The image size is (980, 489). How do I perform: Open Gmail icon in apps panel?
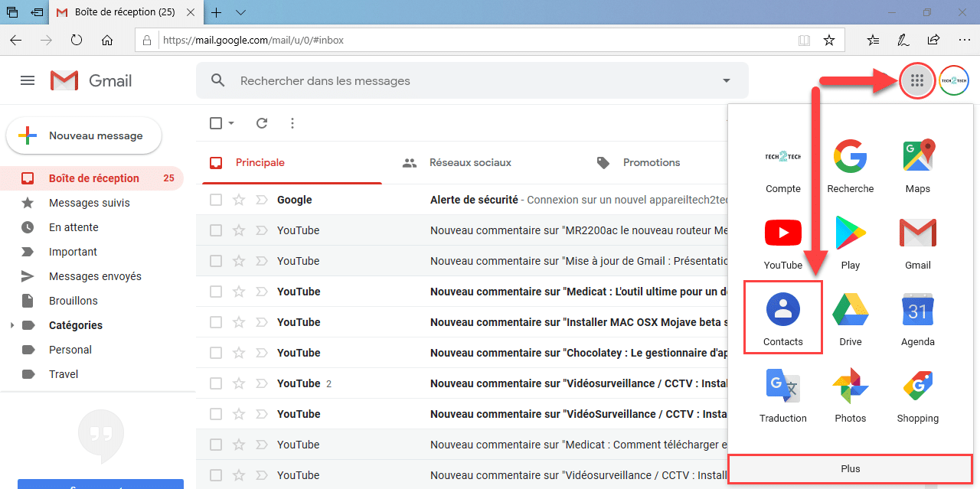click(918, 241)
